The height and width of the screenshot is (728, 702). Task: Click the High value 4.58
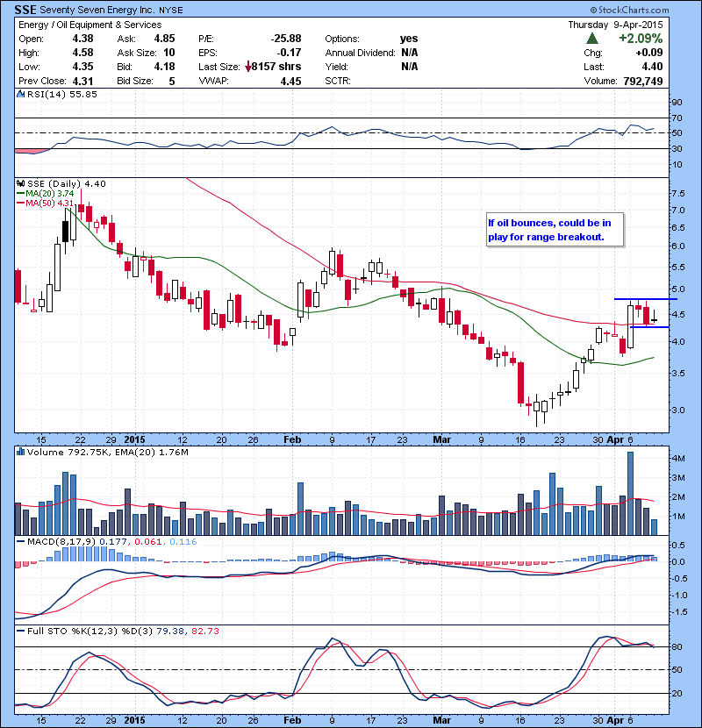click(82, 53)
